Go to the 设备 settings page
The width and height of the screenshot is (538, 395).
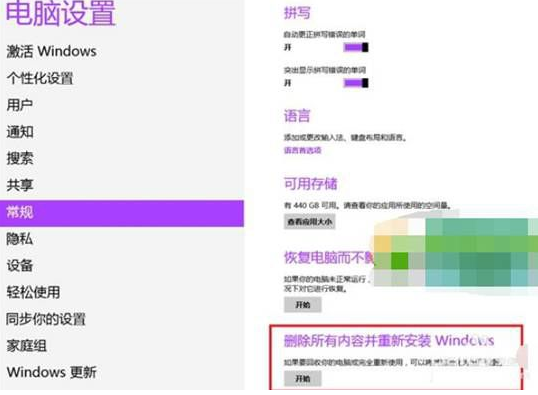(20, 266)
